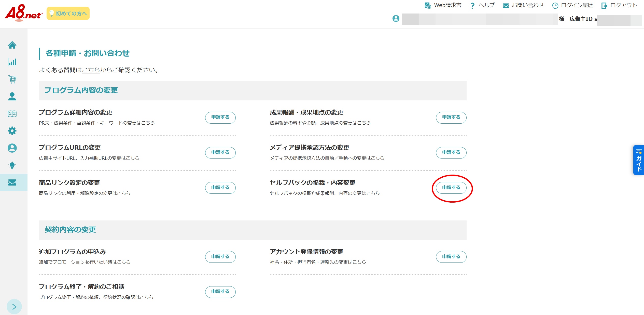Open ヘルプ in top menu
Screen dimensions: 644x315
[x=482, y=5]
